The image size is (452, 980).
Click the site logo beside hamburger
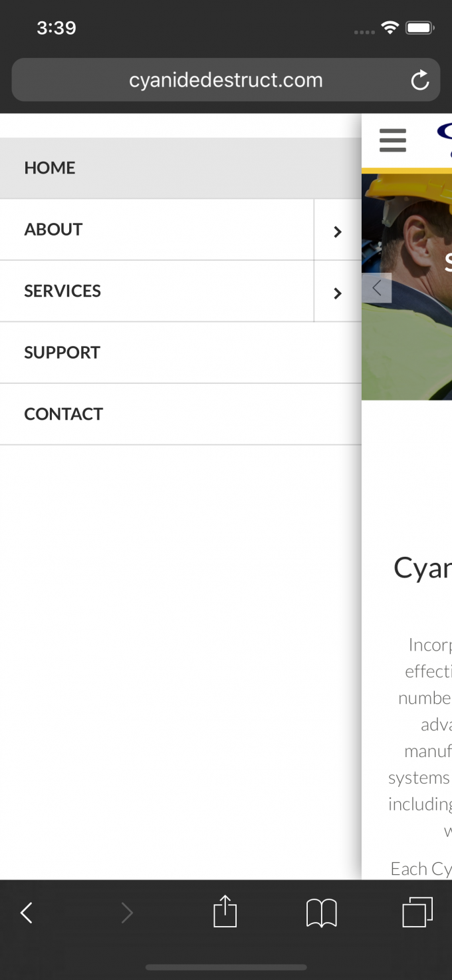click(444, 140)
